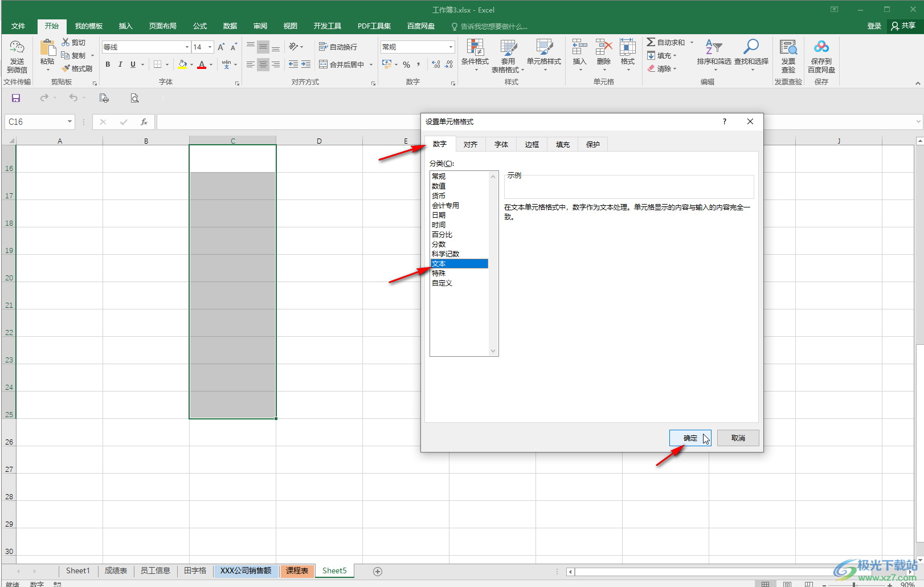
Task: Click the 取消 Cancel button
Action: pyautogui.click(x=738, y=438)
